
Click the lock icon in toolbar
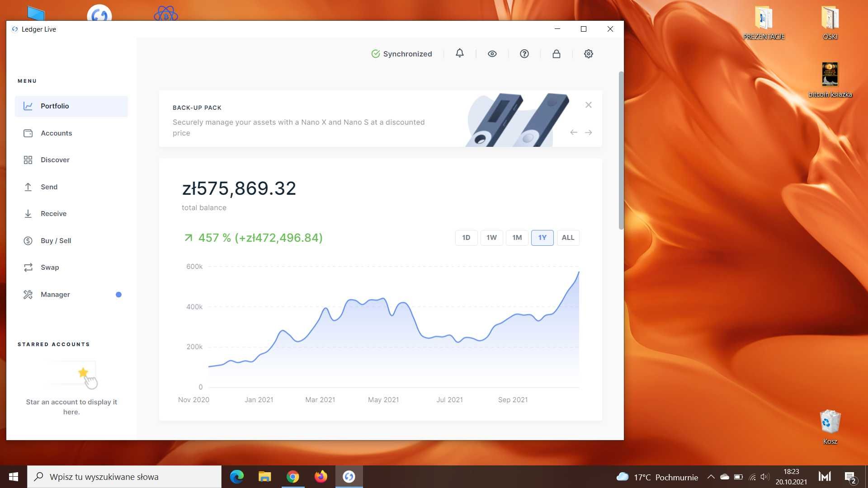pyautogui.click(x=556, y=54)
